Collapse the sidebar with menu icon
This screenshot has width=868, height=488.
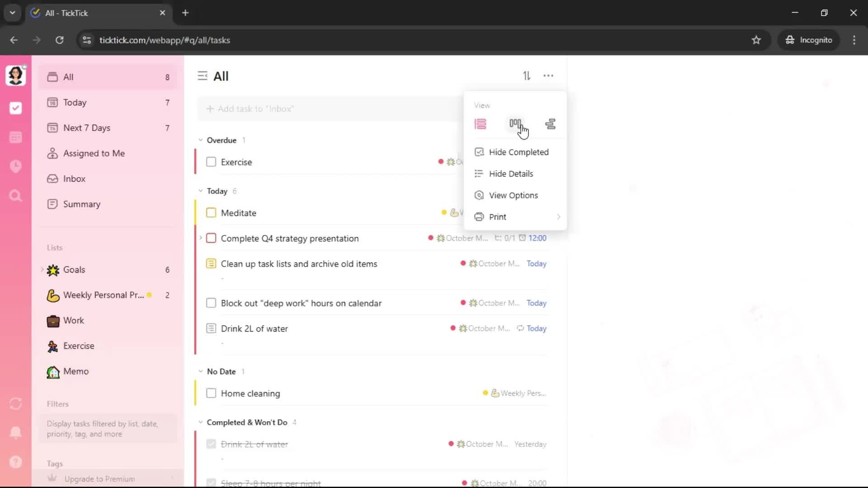(x=203, y=76)
